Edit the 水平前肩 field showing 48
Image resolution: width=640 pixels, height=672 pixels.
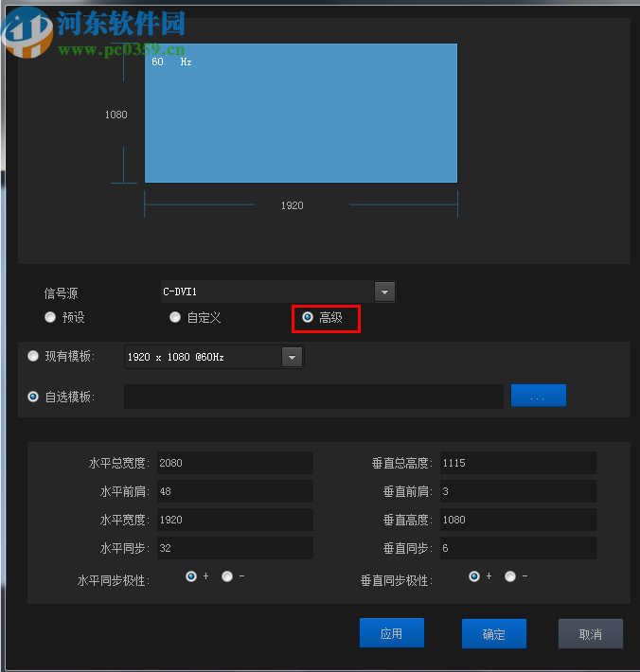coord(235,491)
